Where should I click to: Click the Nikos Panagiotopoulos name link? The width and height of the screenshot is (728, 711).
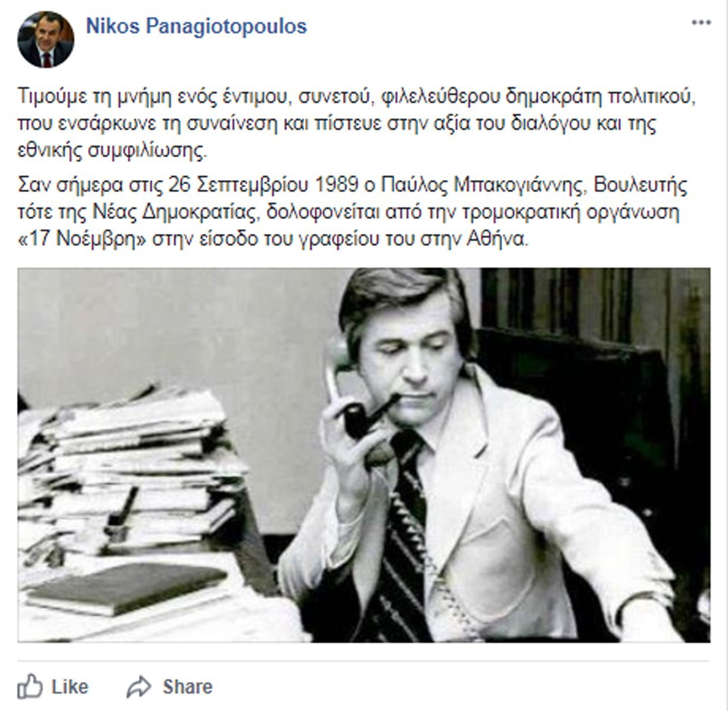pos(197,26)
